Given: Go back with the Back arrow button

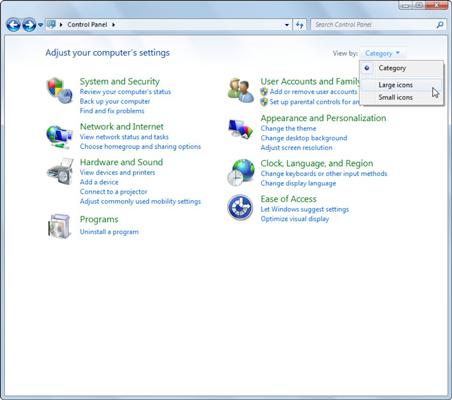Looking at the screenshot, I should coord(13,25).
